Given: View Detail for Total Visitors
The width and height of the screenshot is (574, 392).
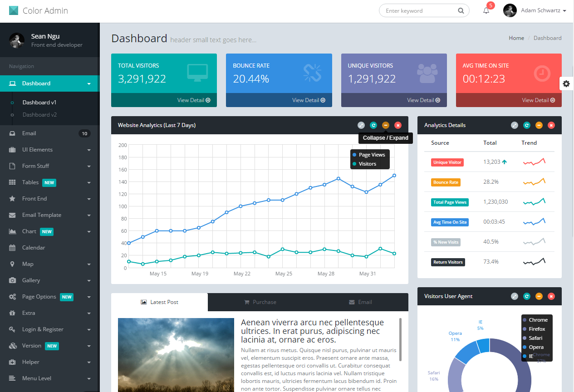Looking at the screenshot, I should coord(194,100).
